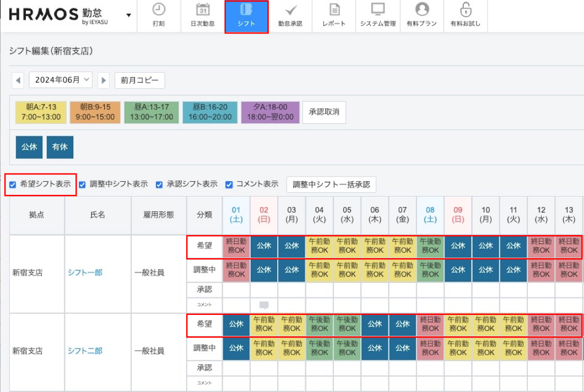The height and width of the screenshot is (392, 584).
Task: Open シフト一郎 employee link
Action: (85, 273)
